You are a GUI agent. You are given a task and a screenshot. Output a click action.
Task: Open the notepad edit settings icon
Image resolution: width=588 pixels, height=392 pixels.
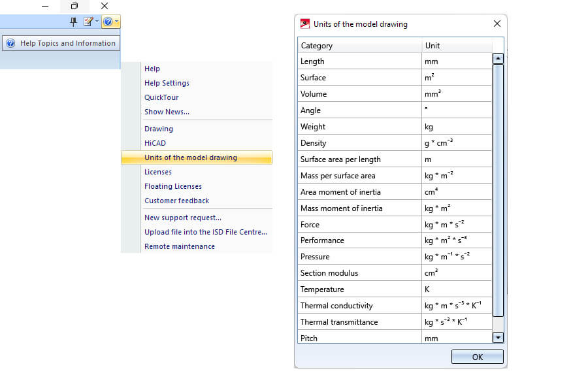88,22
